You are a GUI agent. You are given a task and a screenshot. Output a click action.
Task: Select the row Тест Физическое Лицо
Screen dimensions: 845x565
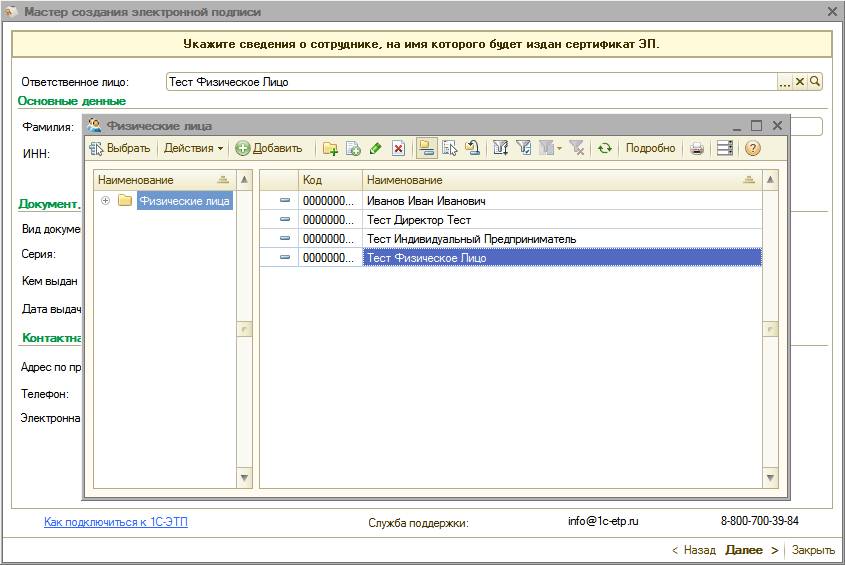coord(511,258)
